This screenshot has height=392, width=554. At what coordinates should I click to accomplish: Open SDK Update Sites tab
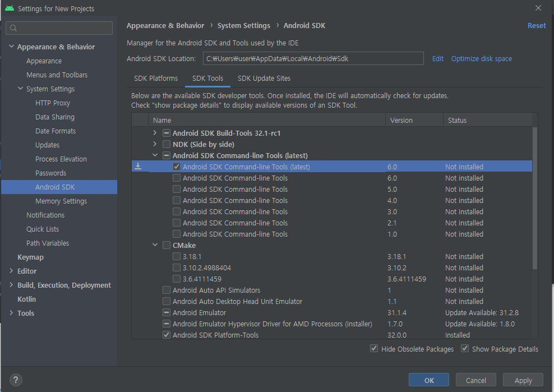point(264,78)
